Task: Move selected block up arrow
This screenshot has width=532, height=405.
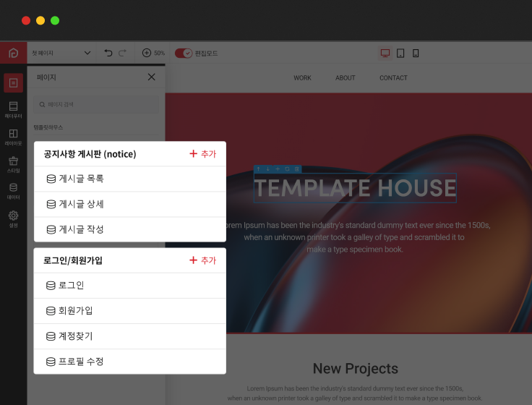Action: click(x=258, y=169)
